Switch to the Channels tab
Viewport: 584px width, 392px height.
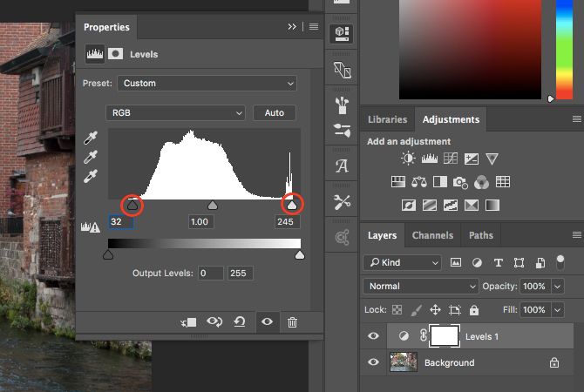(x=432, y=235)
